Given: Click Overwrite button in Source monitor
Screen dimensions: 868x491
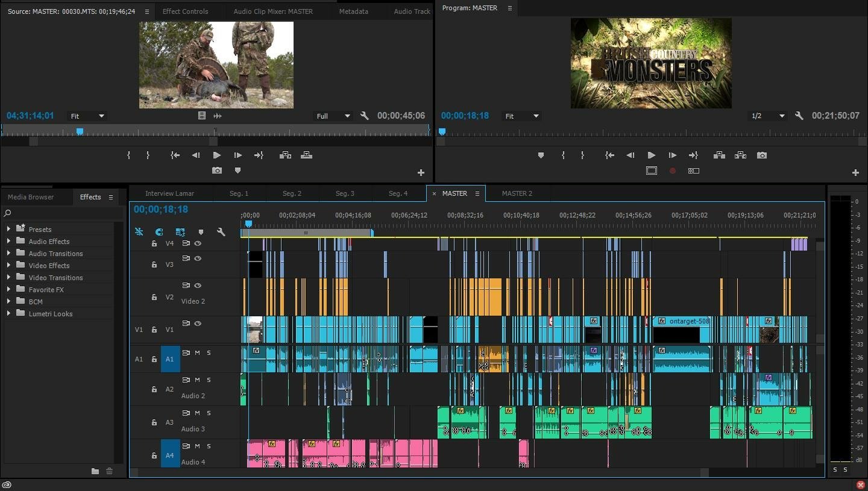Looking at the screenshot, I should pos(306,155).
